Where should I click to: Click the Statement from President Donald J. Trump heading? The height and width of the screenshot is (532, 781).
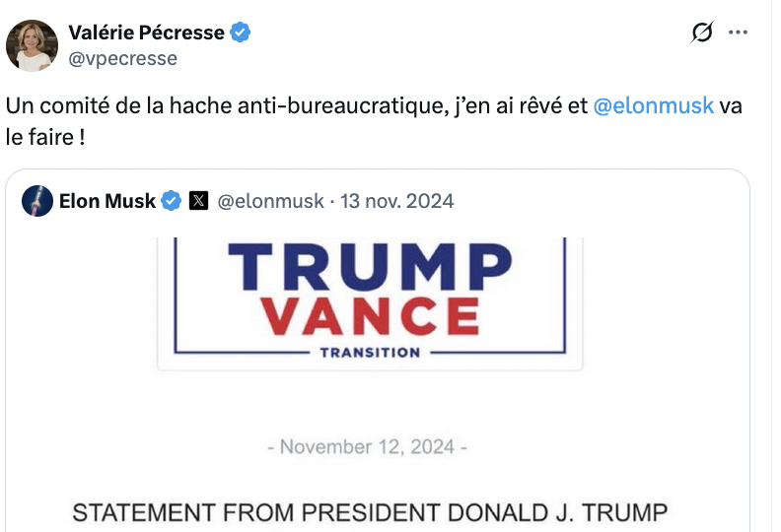370,512
